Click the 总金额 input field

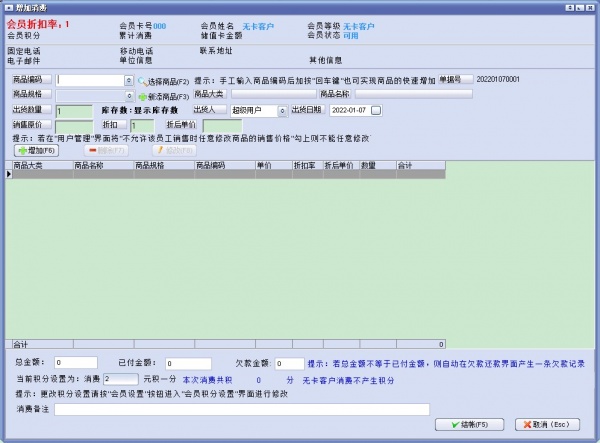[x=76, y=362]
